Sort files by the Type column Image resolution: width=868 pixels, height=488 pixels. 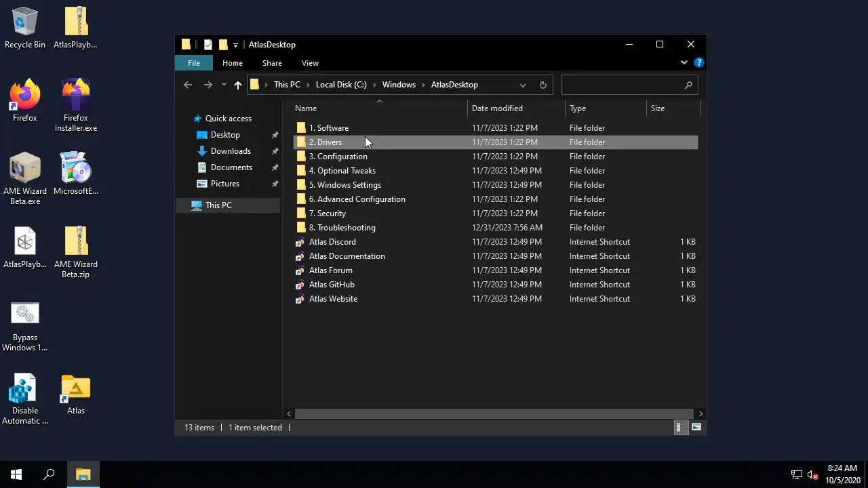point(606,108)
